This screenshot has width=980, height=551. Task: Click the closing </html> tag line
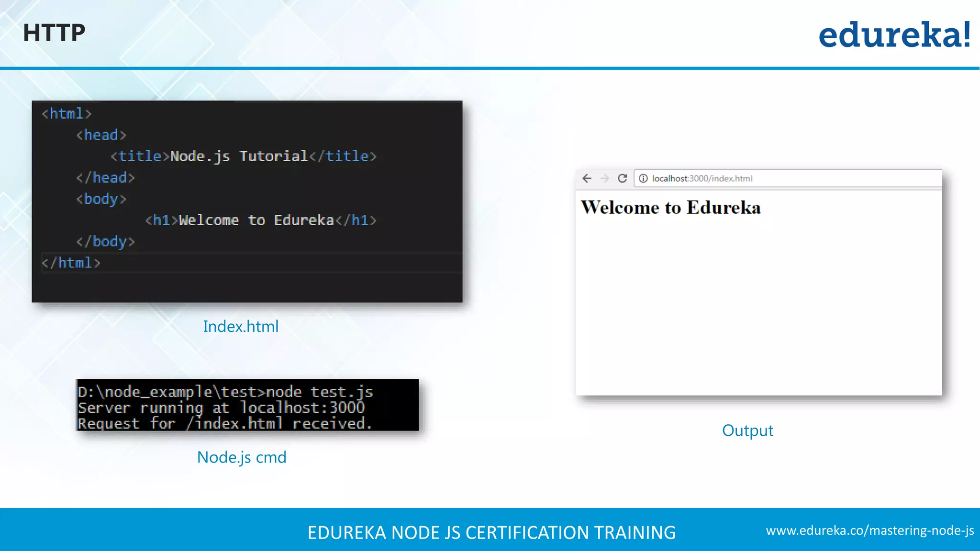(71, 263)
